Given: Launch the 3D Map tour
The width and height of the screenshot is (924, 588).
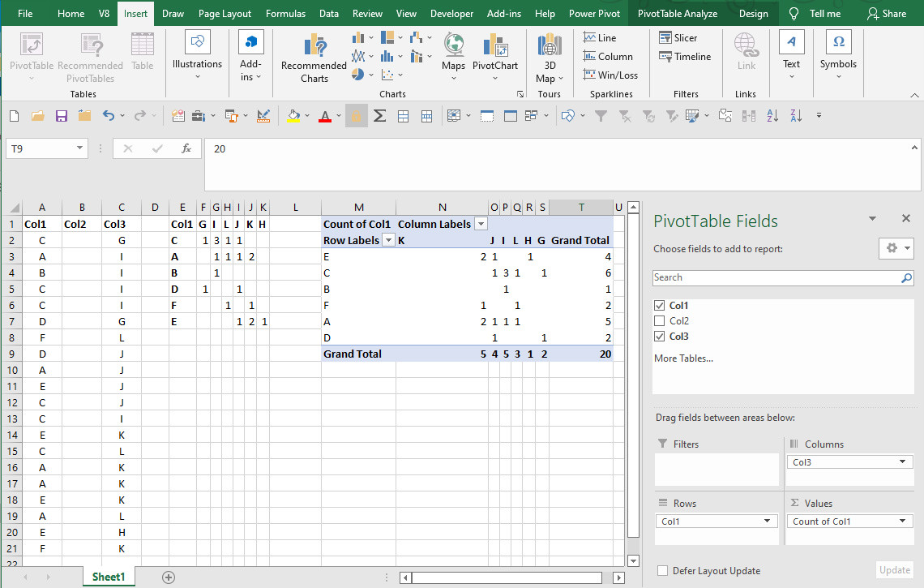Looking at the screenshot, I should [550, 58].
